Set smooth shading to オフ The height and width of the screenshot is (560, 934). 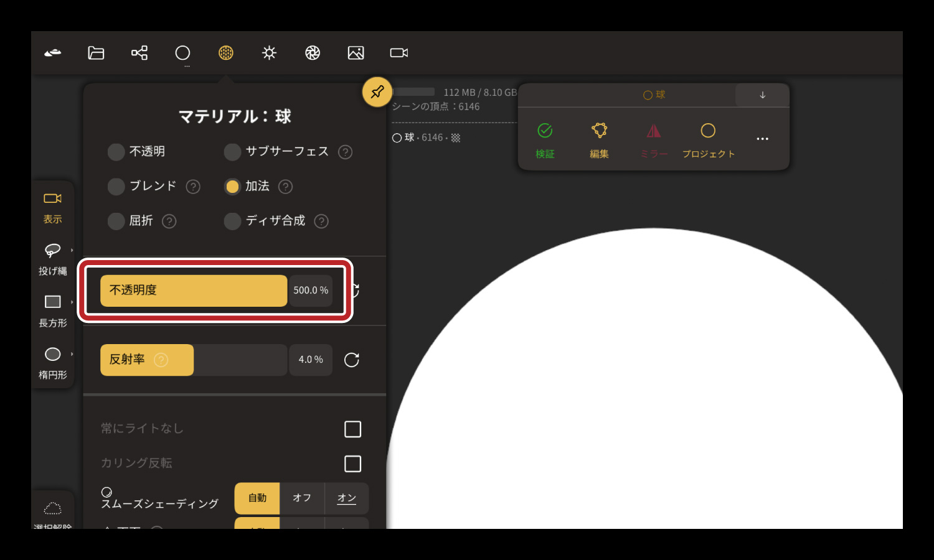pyautogui.click(x=302, y=498)
